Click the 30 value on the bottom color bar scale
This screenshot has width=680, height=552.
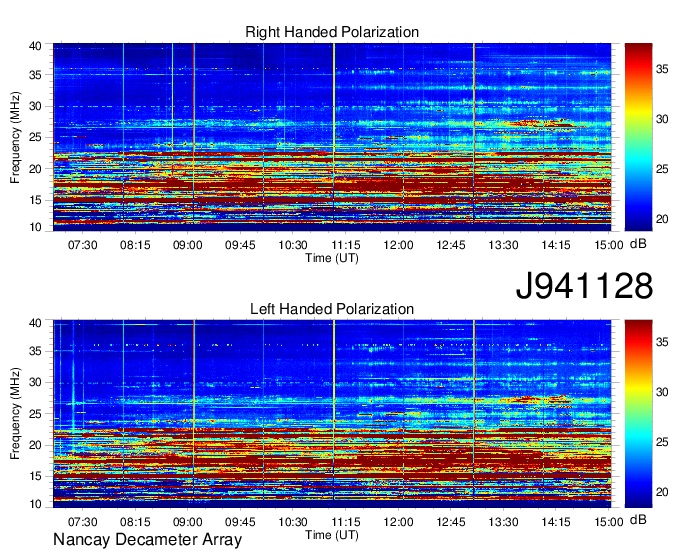[x=662, y=392]
